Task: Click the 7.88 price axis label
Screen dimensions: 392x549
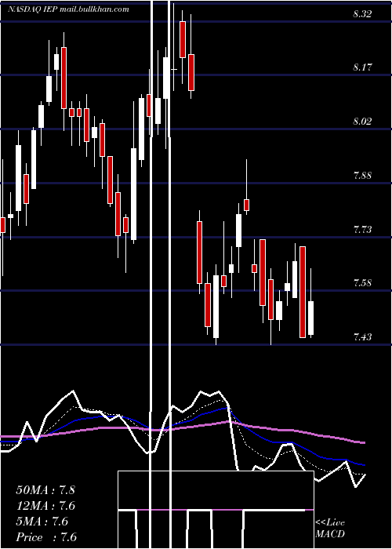Action: point(362,175)
